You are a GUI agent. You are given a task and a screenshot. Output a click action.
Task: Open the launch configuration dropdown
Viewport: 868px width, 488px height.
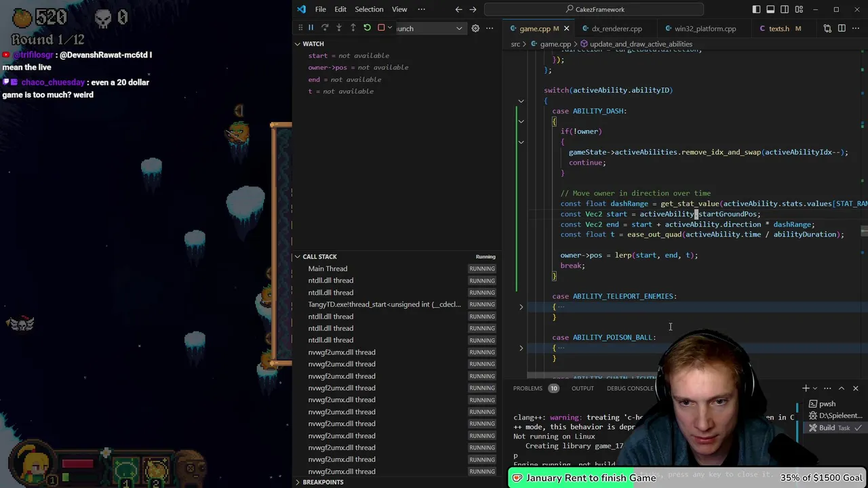coord(429,28)
